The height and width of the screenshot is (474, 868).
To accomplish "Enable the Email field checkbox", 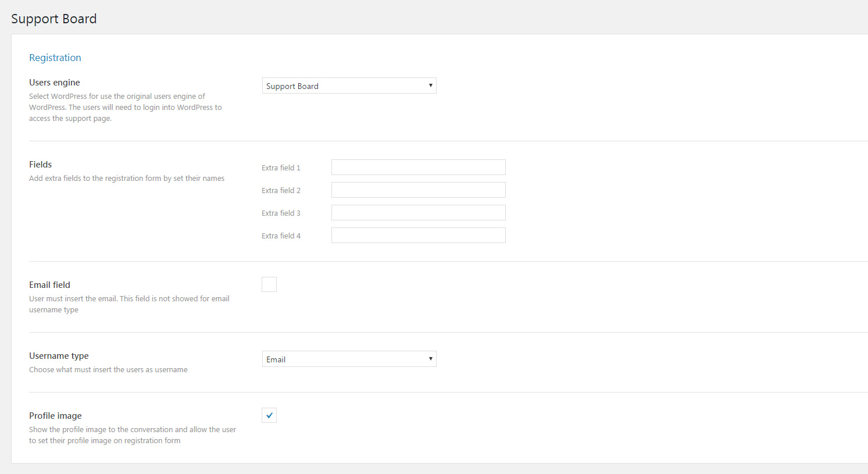I will click(269, 284).
